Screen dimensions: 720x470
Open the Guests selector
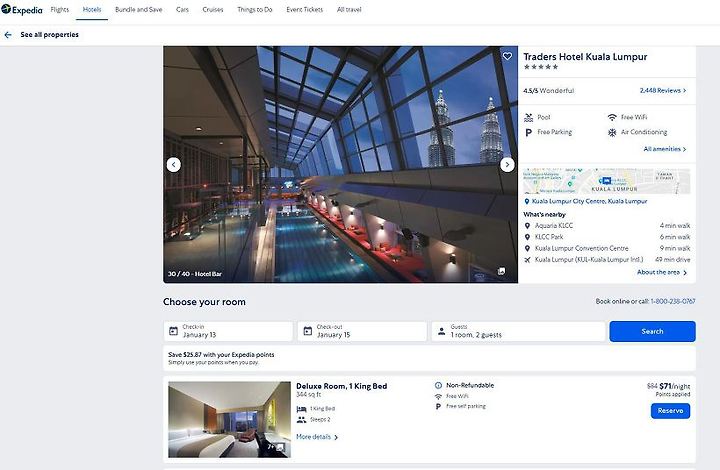[x=518, y=331]
